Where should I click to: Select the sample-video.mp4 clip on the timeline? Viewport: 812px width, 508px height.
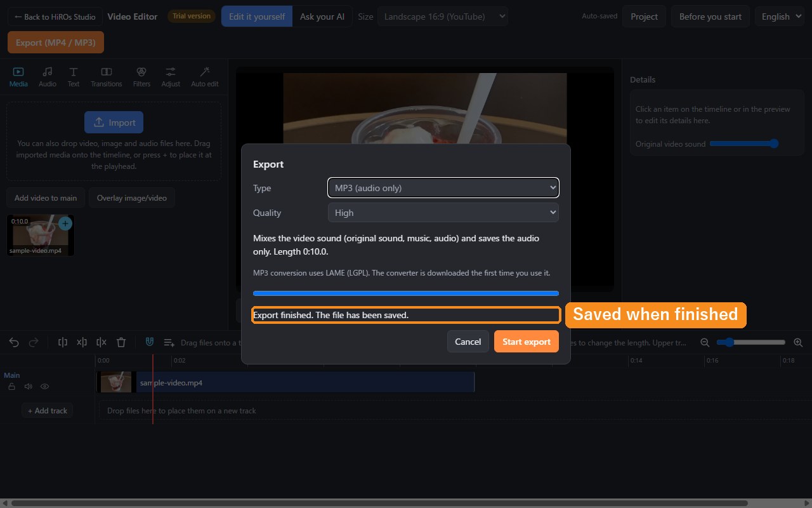point(285,382)
